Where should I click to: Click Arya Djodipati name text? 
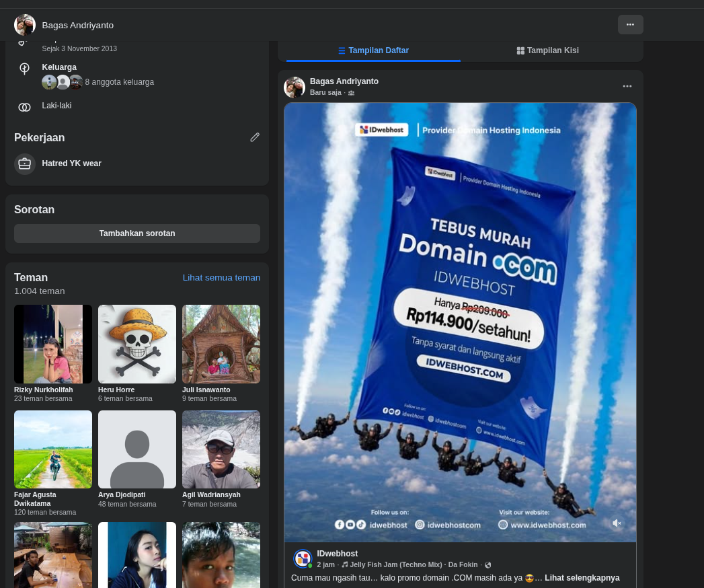pyautogui.click(x=122, y=494)
